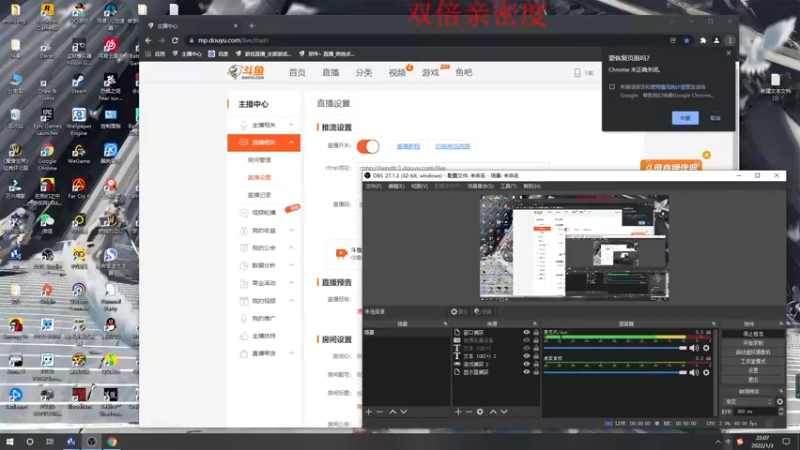
Task: Hide the 显示器捕获 source
Action: click(527, 372)
